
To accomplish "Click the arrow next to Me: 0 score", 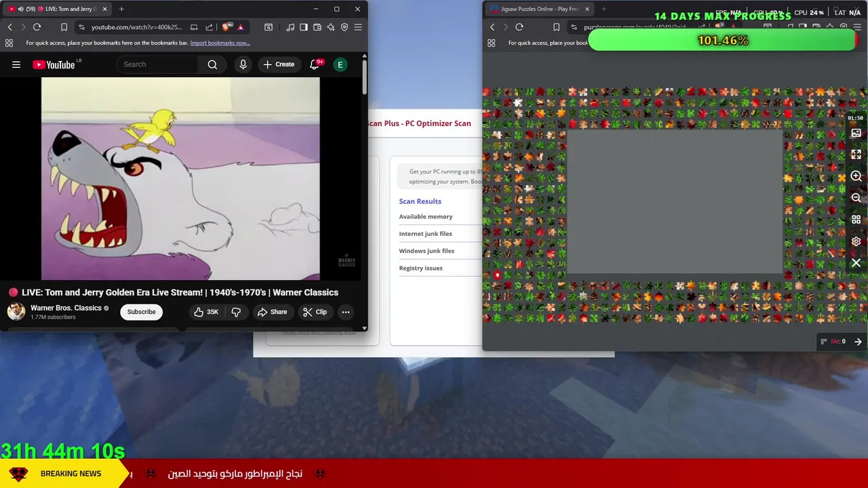I will tap(858, 342).
